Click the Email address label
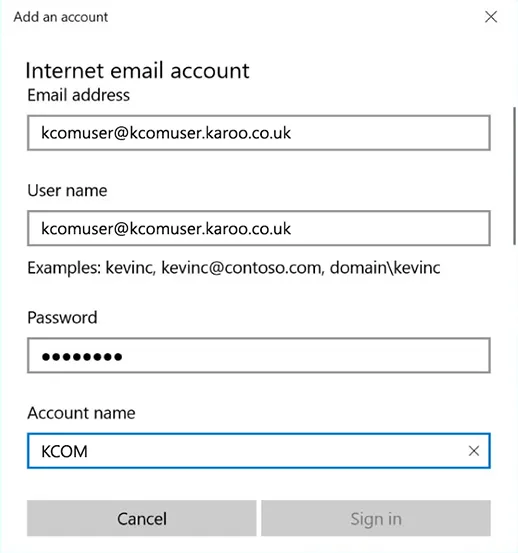 coord(79,95)
